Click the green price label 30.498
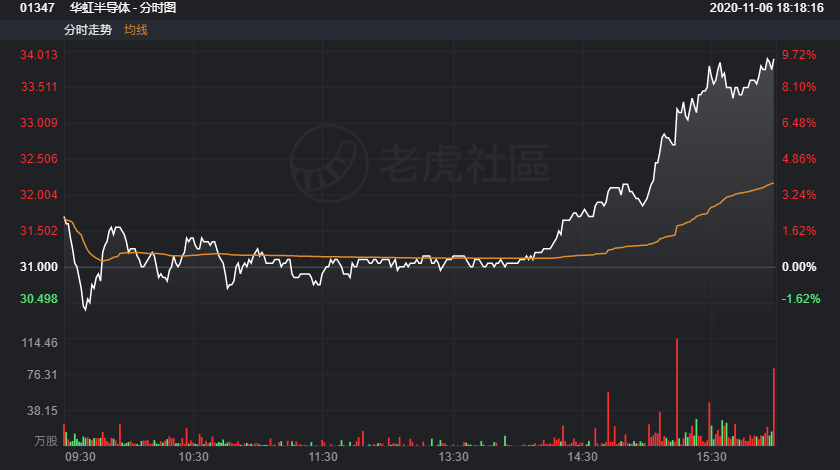This screenshot has height=470, width=840. pyautogui.click(x=39, y=299)
